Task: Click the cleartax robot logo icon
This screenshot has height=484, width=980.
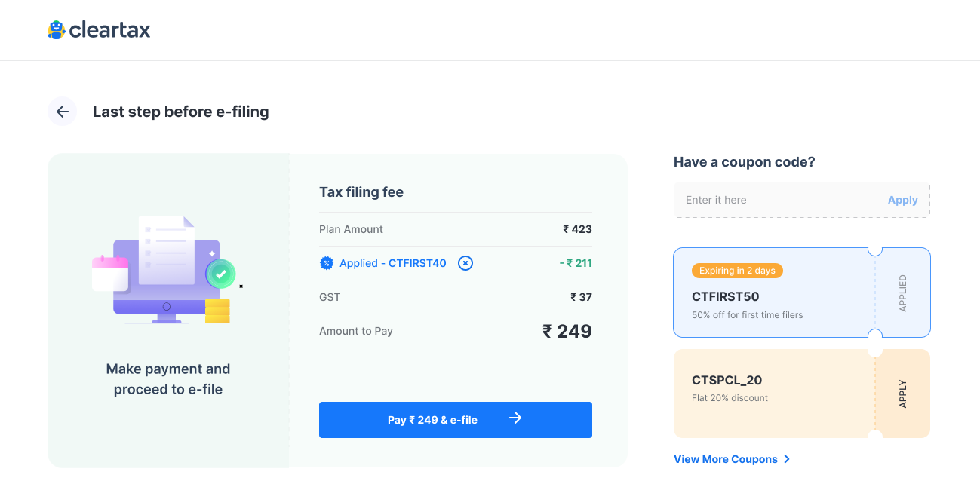Action: tap(56, 29)
